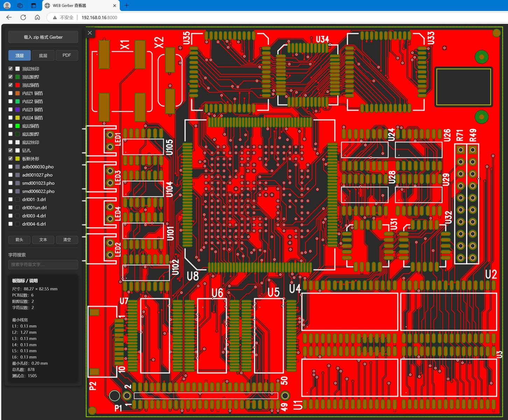Open the browser workspaces icon
508x420 pixels.
[20, 5]
